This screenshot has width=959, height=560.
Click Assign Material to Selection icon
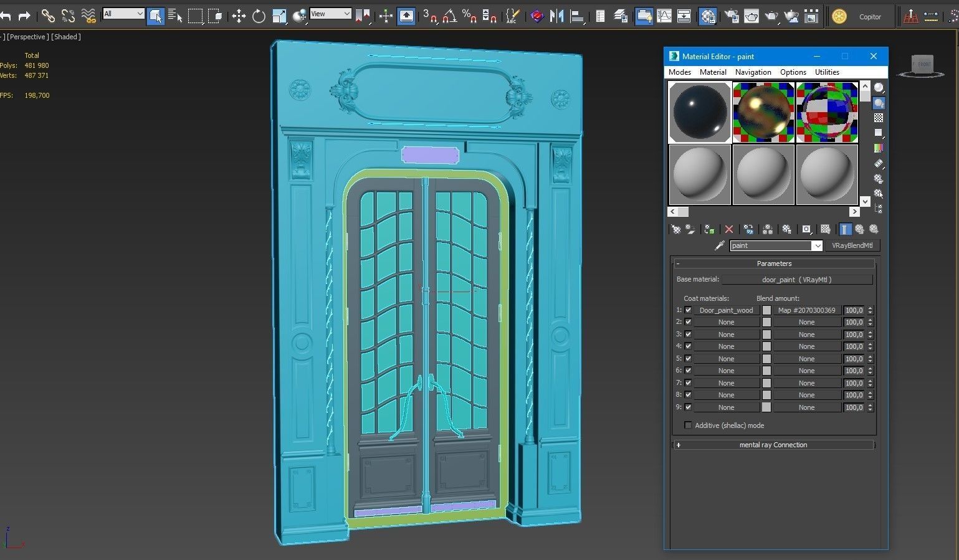tap(709, 229)
